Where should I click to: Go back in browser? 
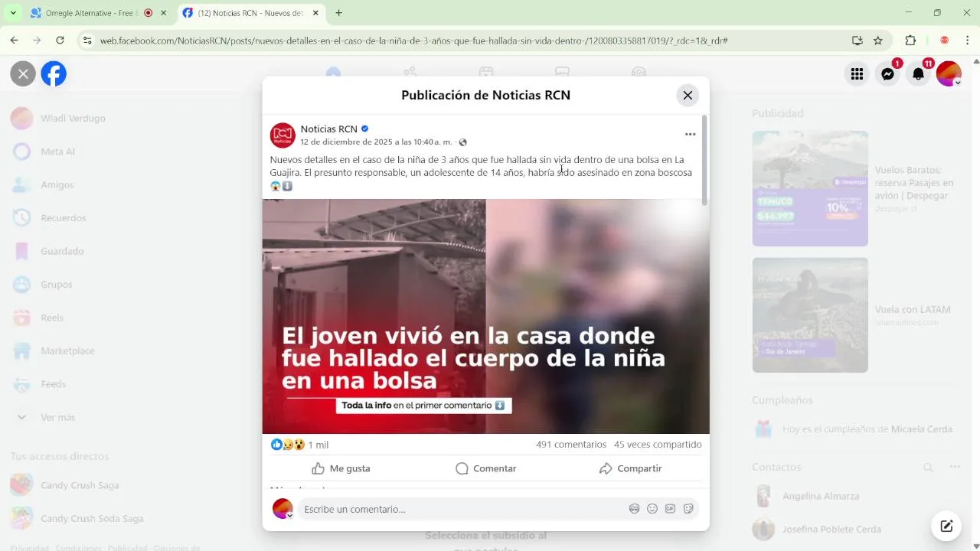(14, 41)
